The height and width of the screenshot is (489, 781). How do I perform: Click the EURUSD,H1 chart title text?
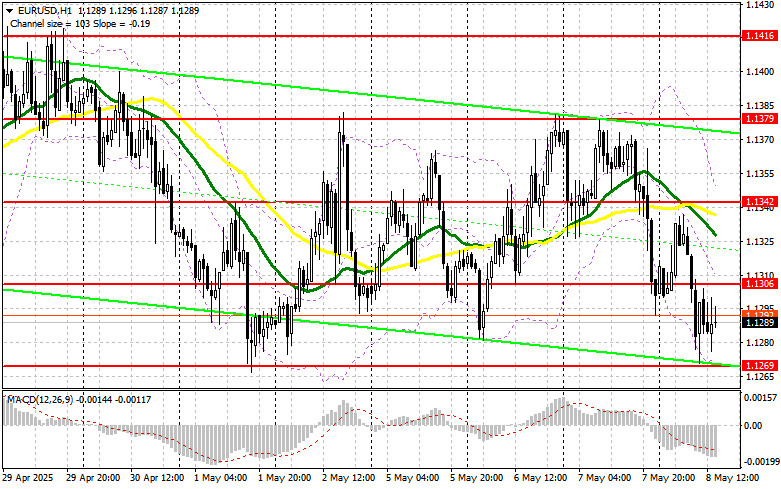click(x=46, y=10)
